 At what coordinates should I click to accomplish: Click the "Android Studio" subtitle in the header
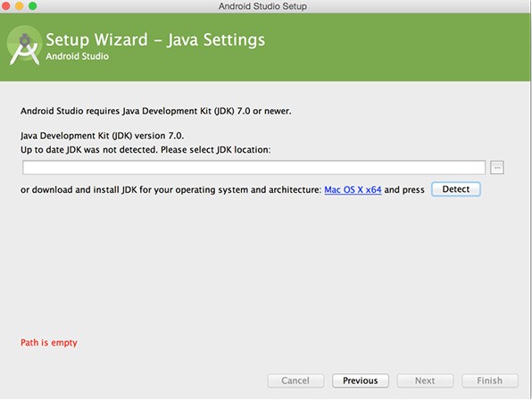[78, 56]
